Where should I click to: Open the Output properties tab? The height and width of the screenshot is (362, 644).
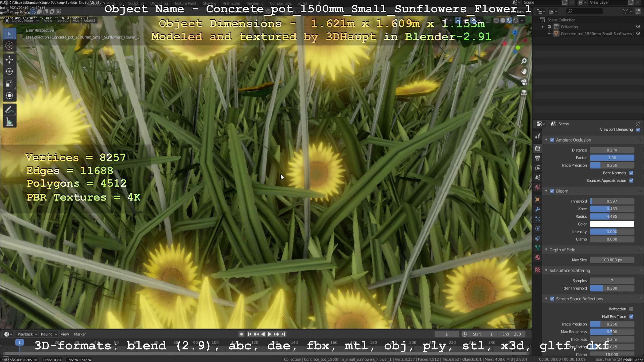click(537, 158)
